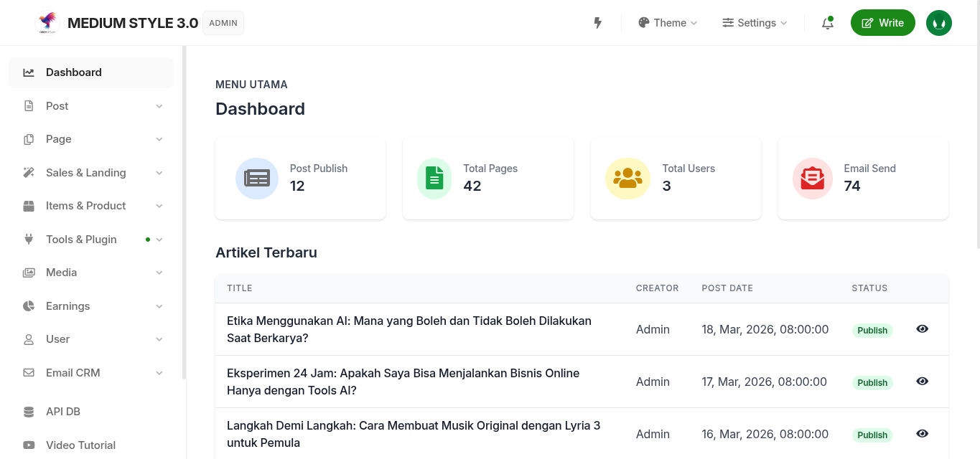Click the Items & Product box icon
Viewport: 980px width, 459px height.
coord(29,206)
